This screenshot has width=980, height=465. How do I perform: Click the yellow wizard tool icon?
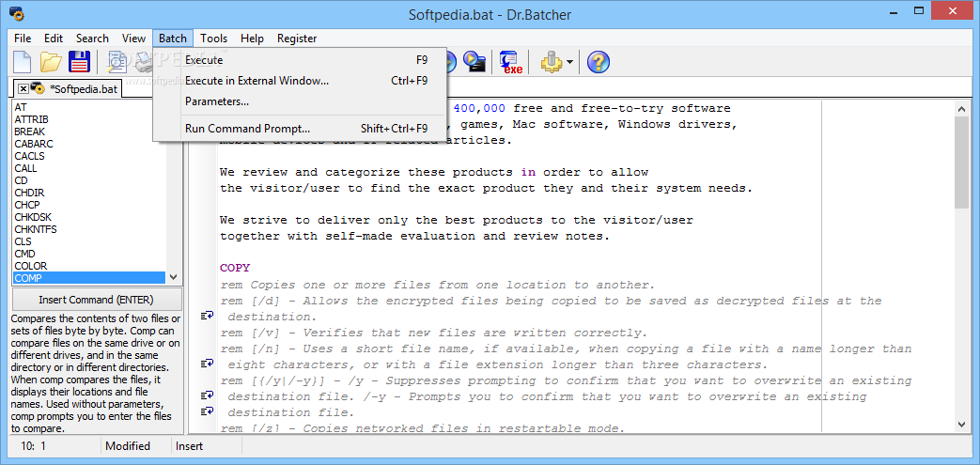(x=552, y=62)
